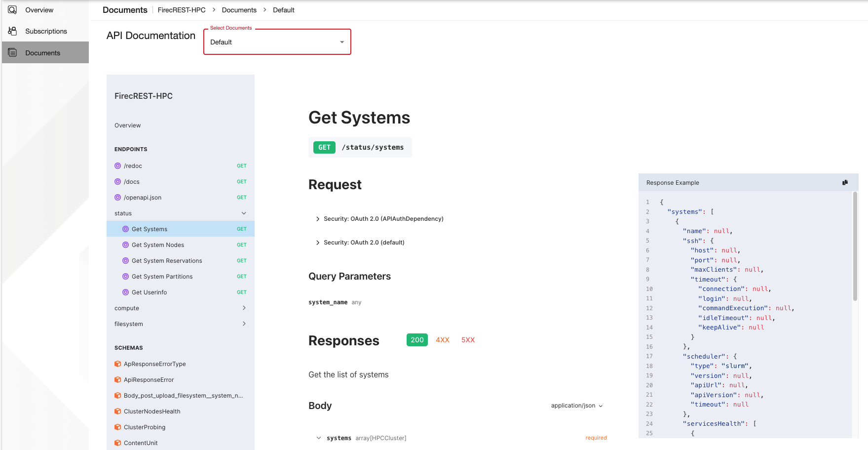Image resolution: width=868 pixels, height=450 pixels.
Task: Click the FirecREST-HPC docs title
Action: point(144,96)
